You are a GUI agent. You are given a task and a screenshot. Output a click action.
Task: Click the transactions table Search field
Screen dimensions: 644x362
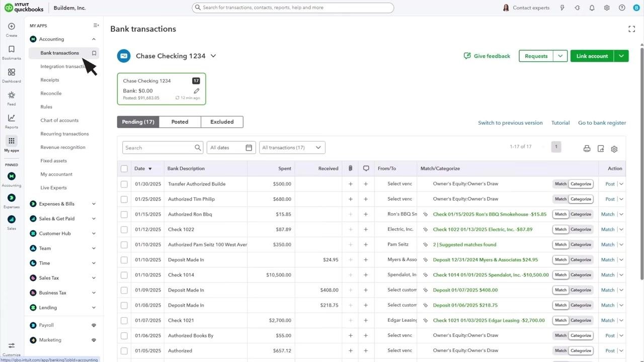163,148
